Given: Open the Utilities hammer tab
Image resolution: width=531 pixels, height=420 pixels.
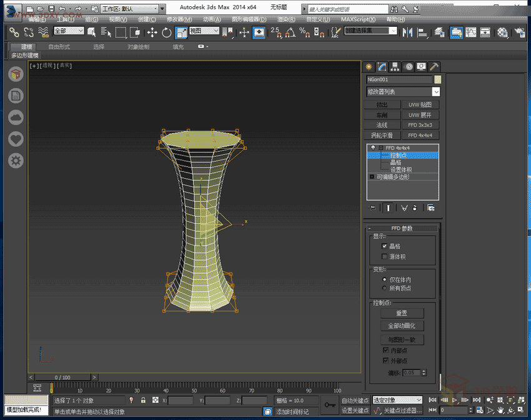Looking at the screenshot, I should click(434, 67).
